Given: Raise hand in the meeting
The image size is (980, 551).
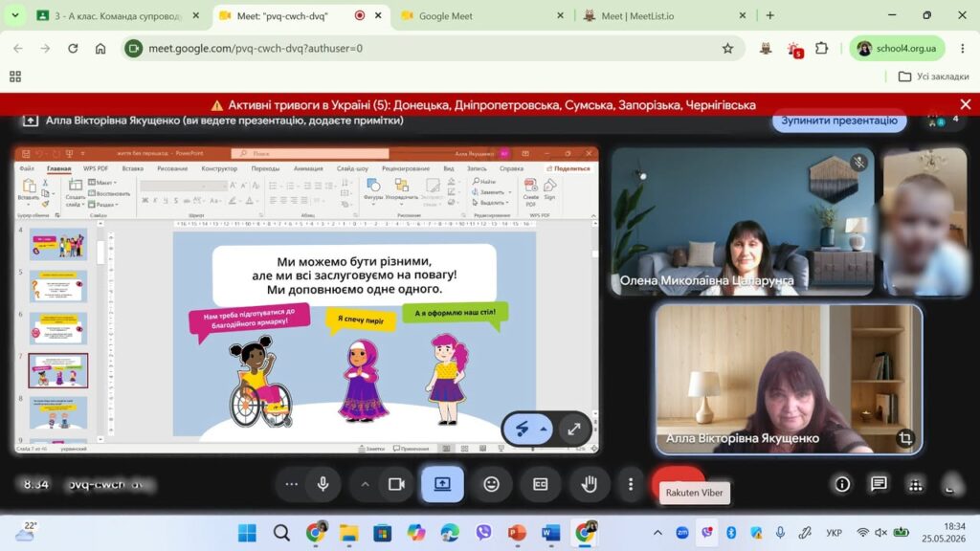Looking at the screenshot, I should tap(589, 484).
